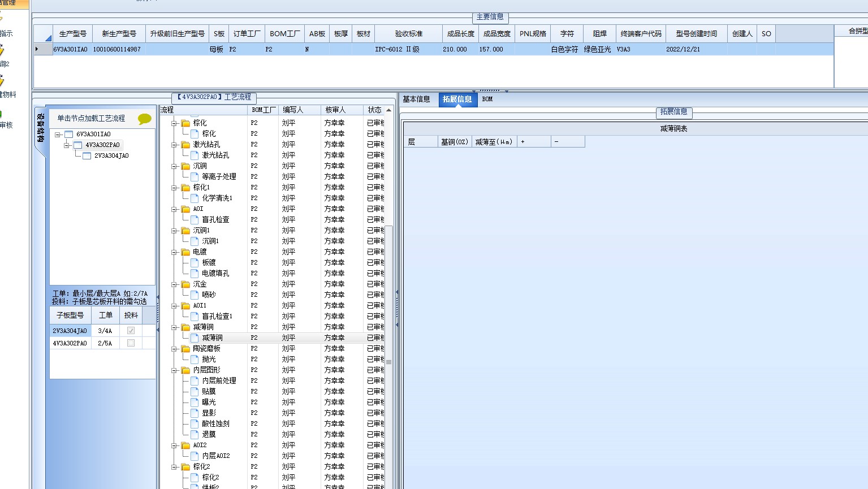This screenshot has width=868, height=489.
Task: Toggle the 投料 checkbox for 4V3A302PA0
Action: (131, 343)
